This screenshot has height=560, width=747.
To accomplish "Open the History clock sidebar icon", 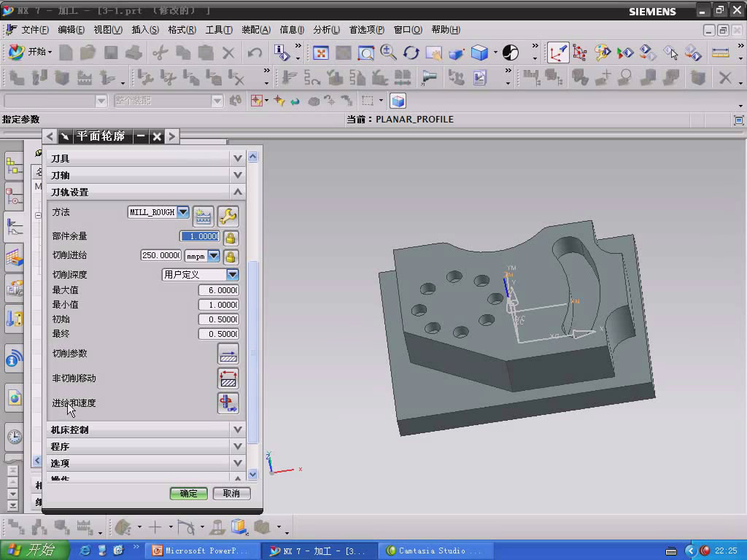I will pos(15,437).
